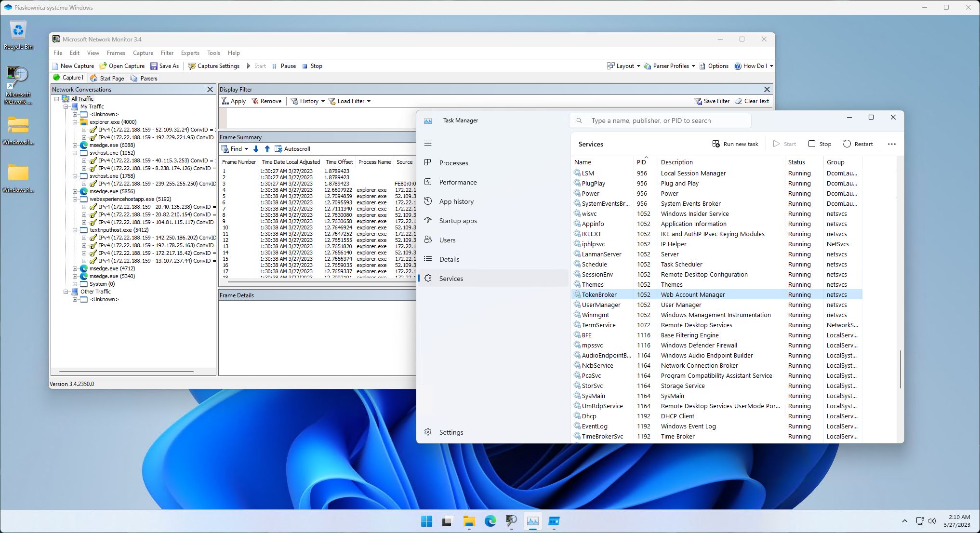Viewport: 980px width, 533px height.
Task: Restart the TokenBroker service
Action: tap(858, 144)
